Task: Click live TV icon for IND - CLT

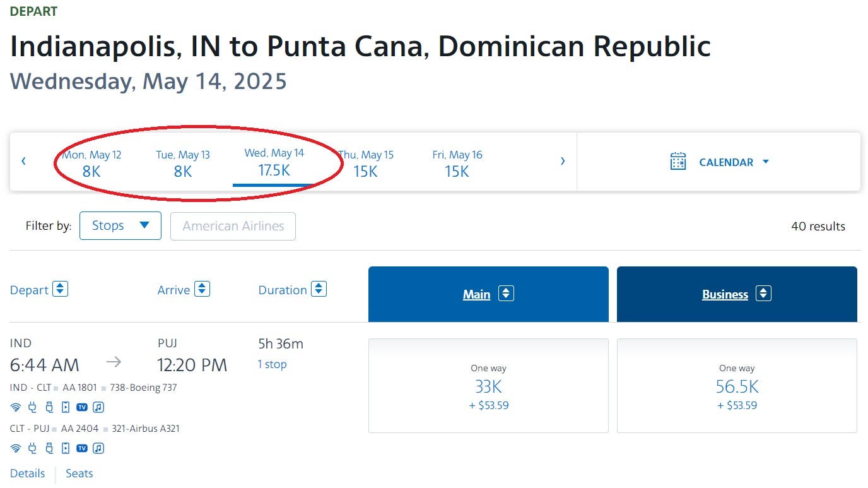Action: tap(82, 407)
